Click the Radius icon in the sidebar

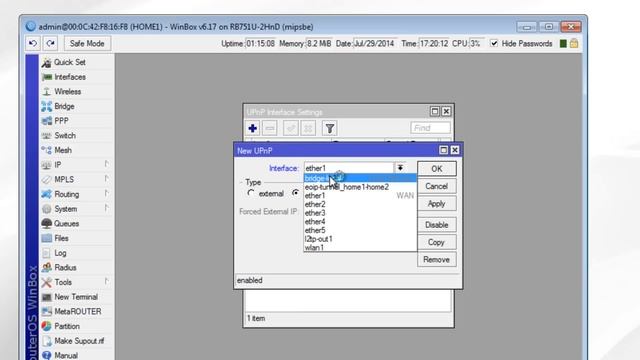[47, 268]
